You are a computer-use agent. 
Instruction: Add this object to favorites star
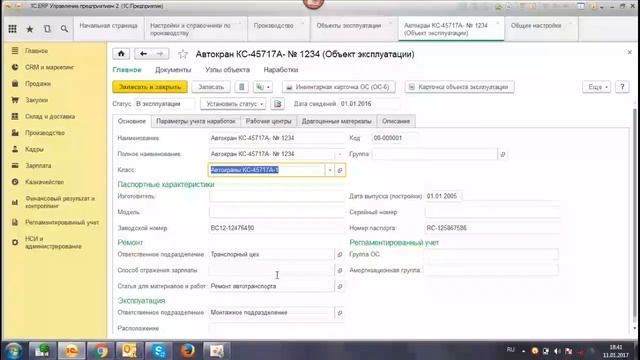183,54
